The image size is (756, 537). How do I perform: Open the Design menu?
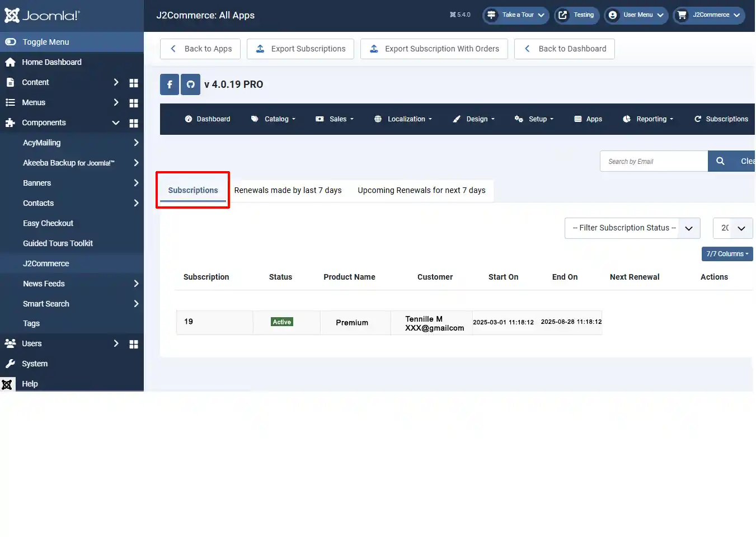pos(473,119)
